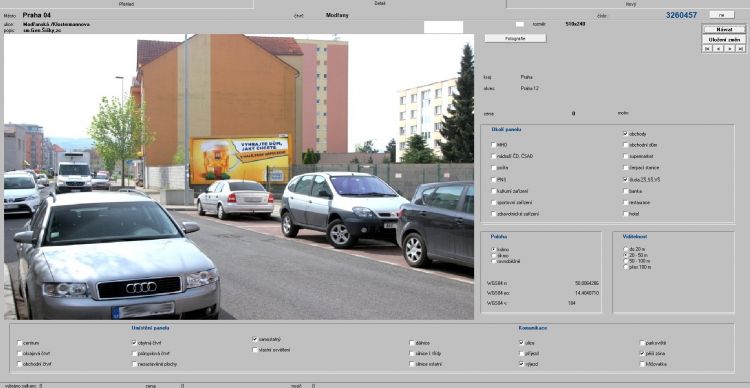750x388 pixels.
Task: Enable the supermarket checkbox
Action: (626, 156)
